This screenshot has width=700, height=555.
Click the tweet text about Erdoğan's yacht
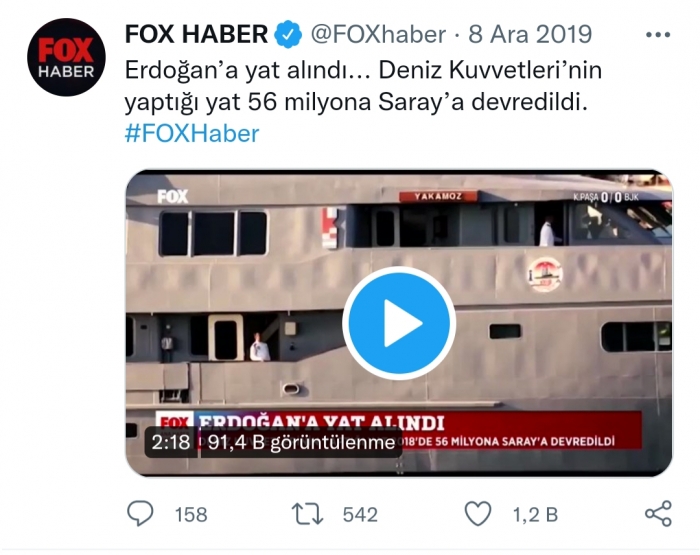click(363, 86)
